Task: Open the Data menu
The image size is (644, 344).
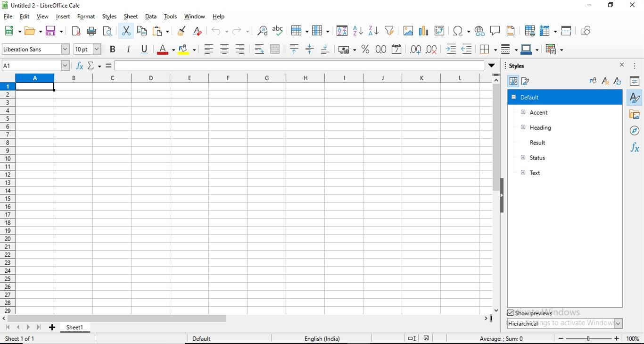Action: point(150,16)
